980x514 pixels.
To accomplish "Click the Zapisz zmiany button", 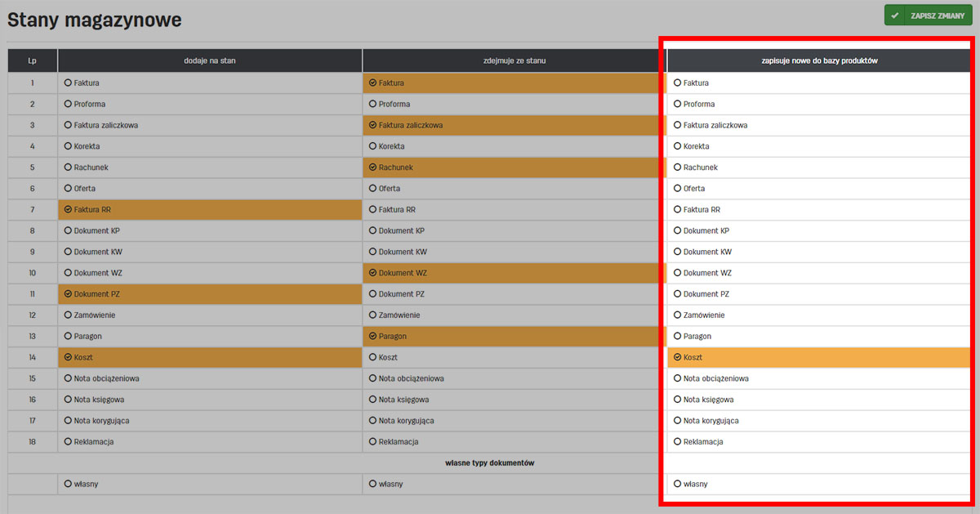I will point(928,16).
